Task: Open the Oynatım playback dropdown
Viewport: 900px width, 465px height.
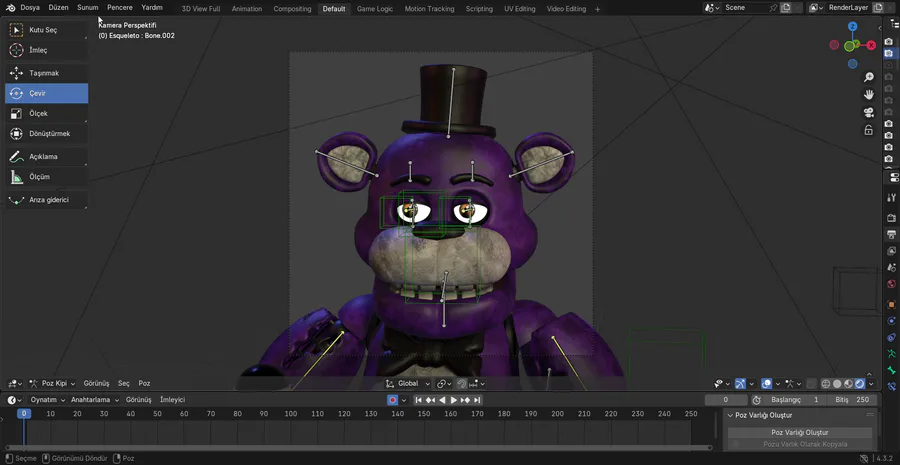Action: (x=47, y=400)
